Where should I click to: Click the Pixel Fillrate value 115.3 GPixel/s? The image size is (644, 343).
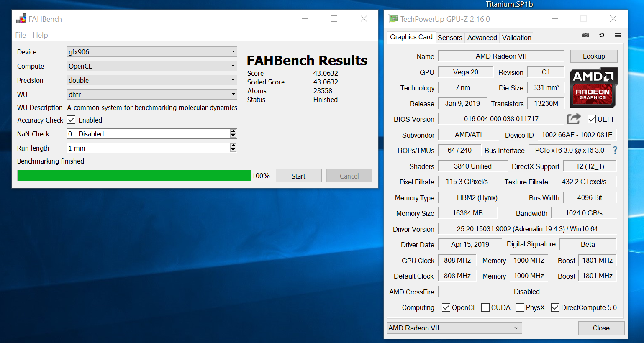click(x=467, y=182)
